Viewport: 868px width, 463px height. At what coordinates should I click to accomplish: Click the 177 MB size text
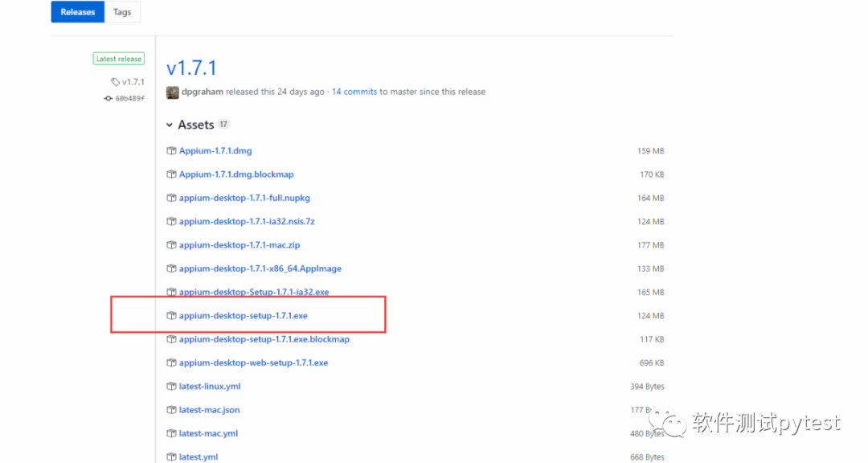[650, 245]
